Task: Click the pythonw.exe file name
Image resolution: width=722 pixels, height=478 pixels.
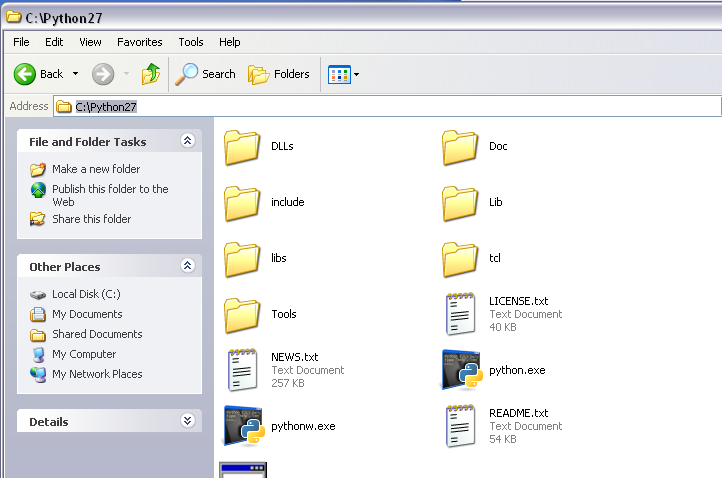Action: (303, 426)
